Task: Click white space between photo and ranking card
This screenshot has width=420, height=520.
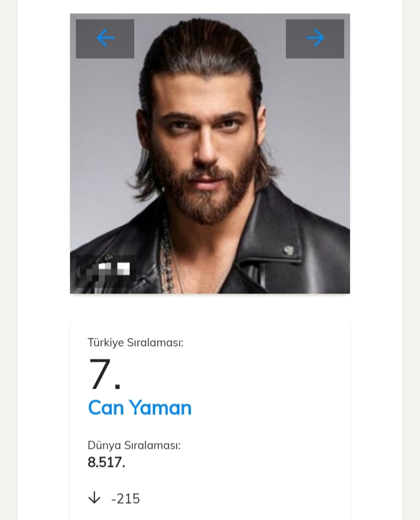Action: click(210, 308)
